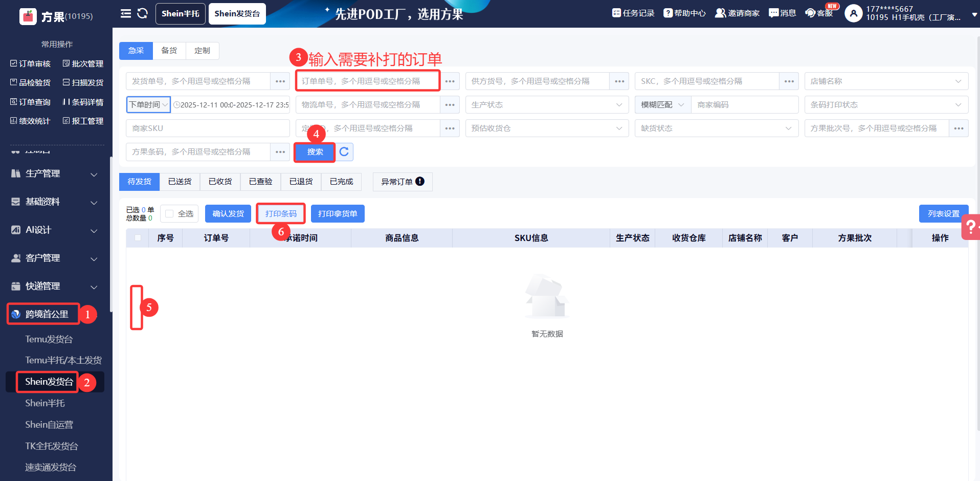Tick the 全选 select-all checkbox
This screenshot has height=481, width=980.
click(x=169, y=214)
